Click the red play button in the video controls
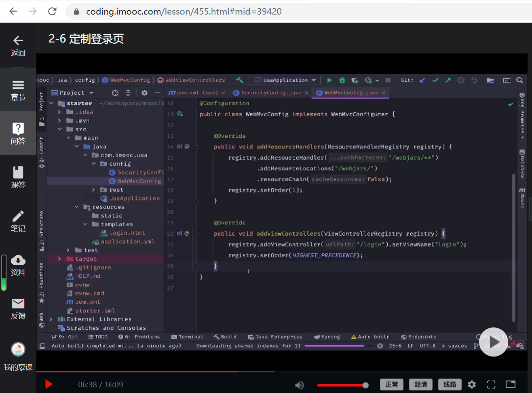Screen dimensions: 532x393 point(49,384)
